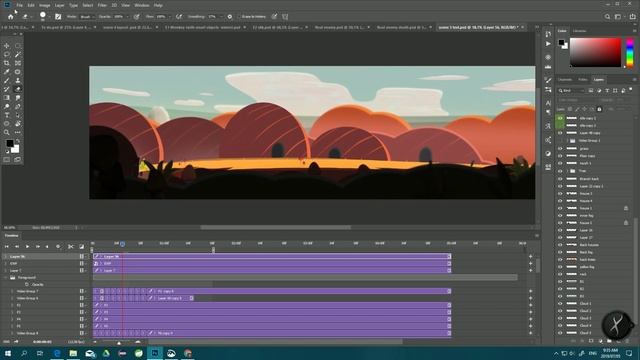Viewport: 640px width, 360px height.
Task: Open the brush preset picker arrow
Action: (x=49, y=17)
